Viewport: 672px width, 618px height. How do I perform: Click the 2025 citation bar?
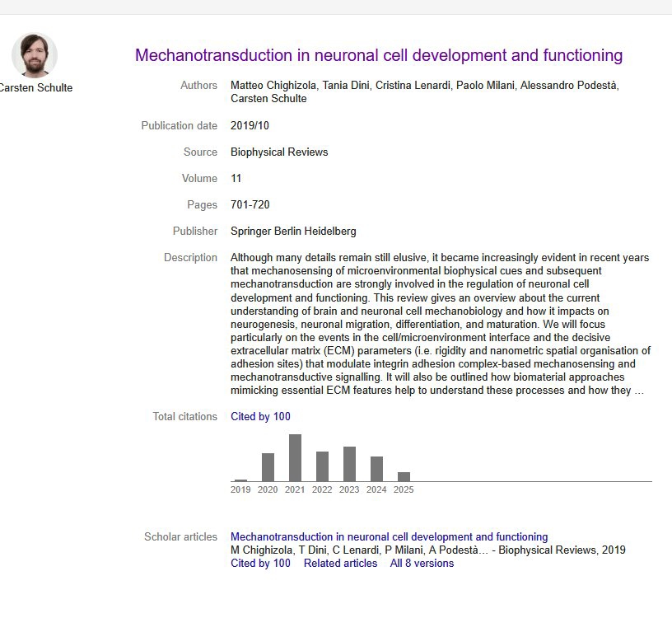pos(404,476)
